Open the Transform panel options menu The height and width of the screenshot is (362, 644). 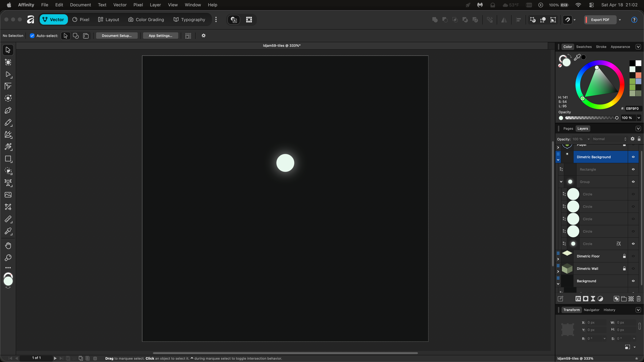click(x=638, y=310)
